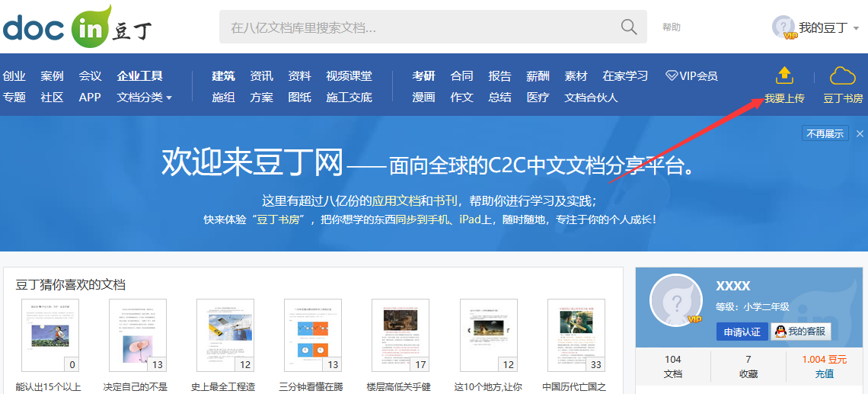Open thumbnail of 决定自己的不是 document
Image resolution: width=868 pixels, height=394 pixels.
pos(138,335)
